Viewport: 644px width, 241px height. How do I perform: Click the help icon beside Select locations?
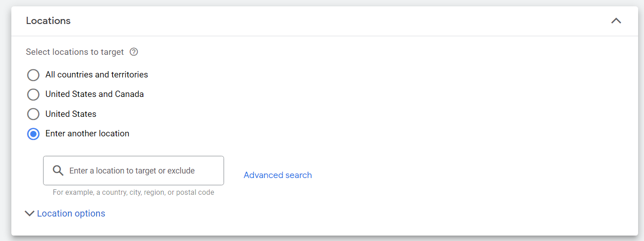coord(134,52)
